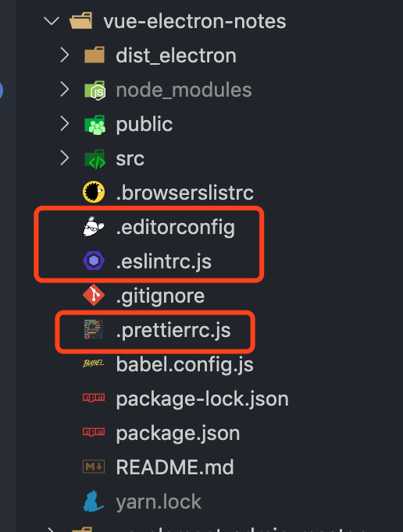Click the Prettier file icon
The image size is (403, 532).
(x=94, y=329)
